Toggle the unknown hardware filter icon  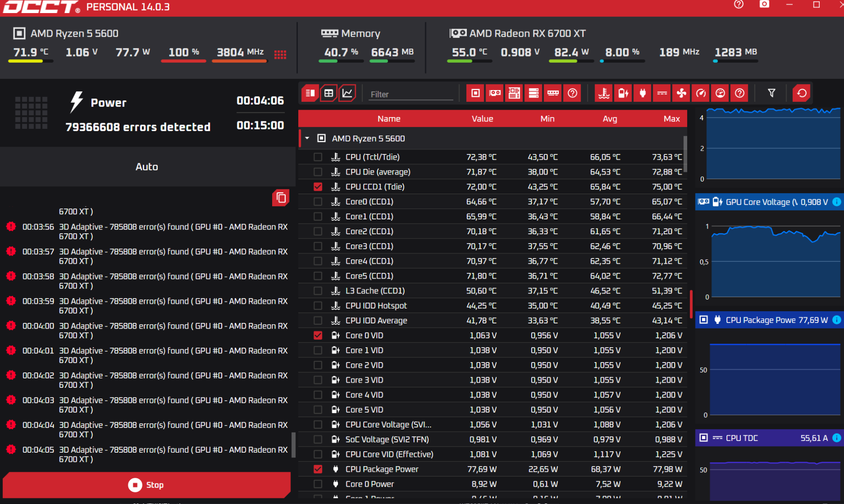(572, 93)
